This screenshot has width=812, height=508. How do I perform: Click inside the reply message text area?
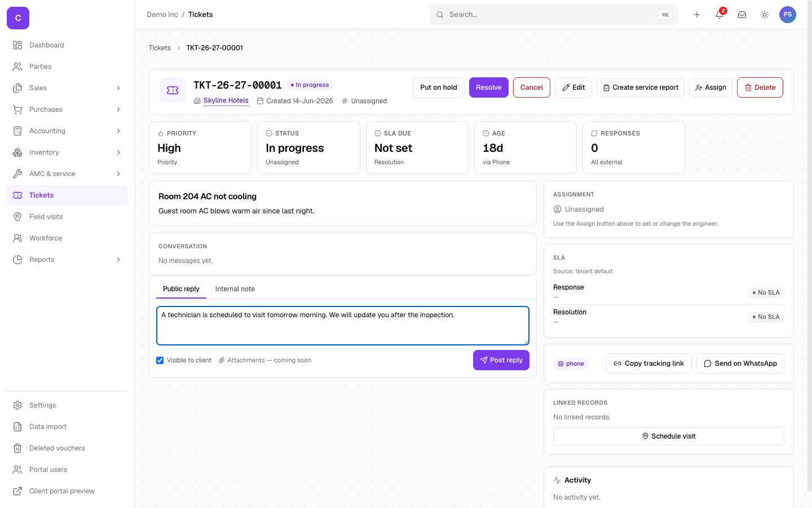click(343, 326)
